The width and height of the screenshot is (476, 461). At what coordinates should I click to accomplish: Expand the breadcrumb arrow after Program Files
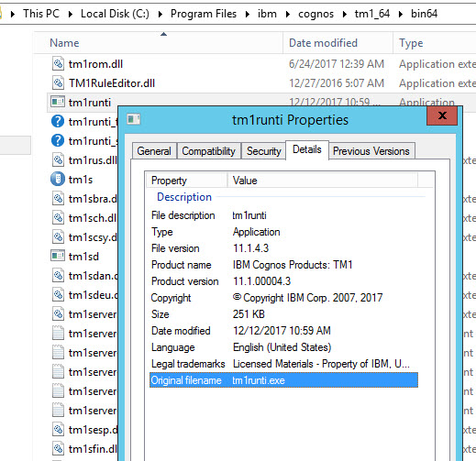(248, 14)
